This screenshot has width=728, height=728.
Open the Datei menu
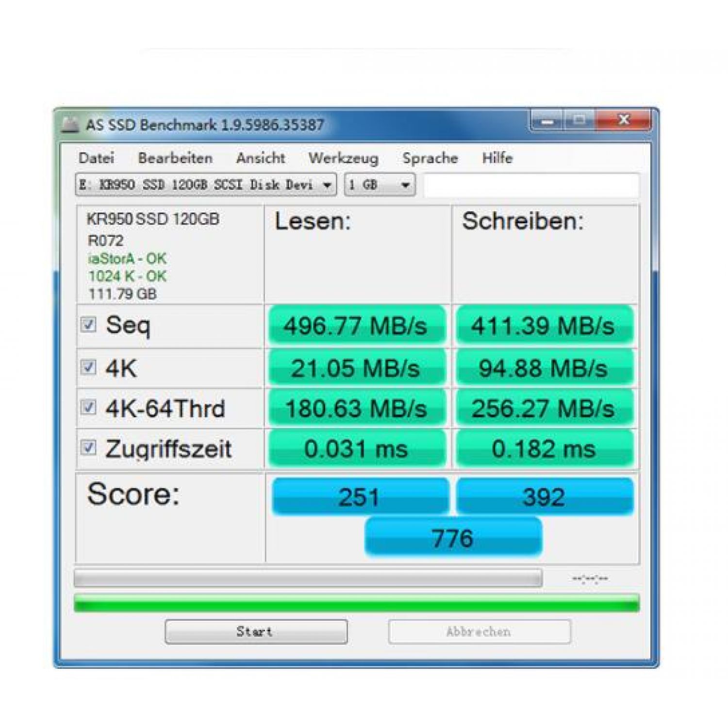tap(96, 158)
